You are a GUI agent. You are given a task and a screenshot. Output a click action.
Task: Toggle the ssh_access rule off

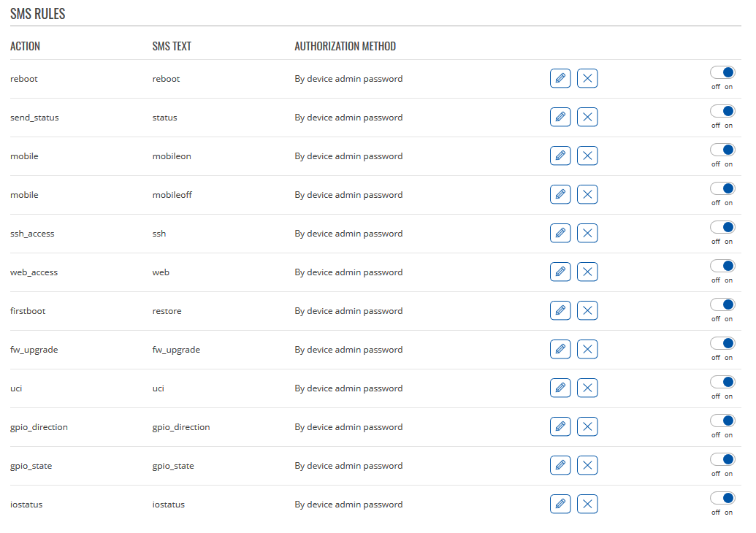pos(722,227)
